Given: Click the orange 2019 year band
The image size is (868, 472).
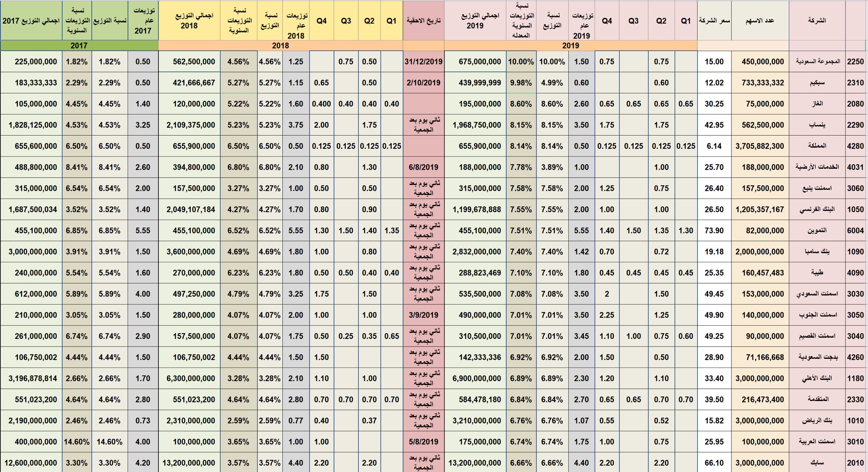Looking at the screenshot, I should click(x=570, y=45).
